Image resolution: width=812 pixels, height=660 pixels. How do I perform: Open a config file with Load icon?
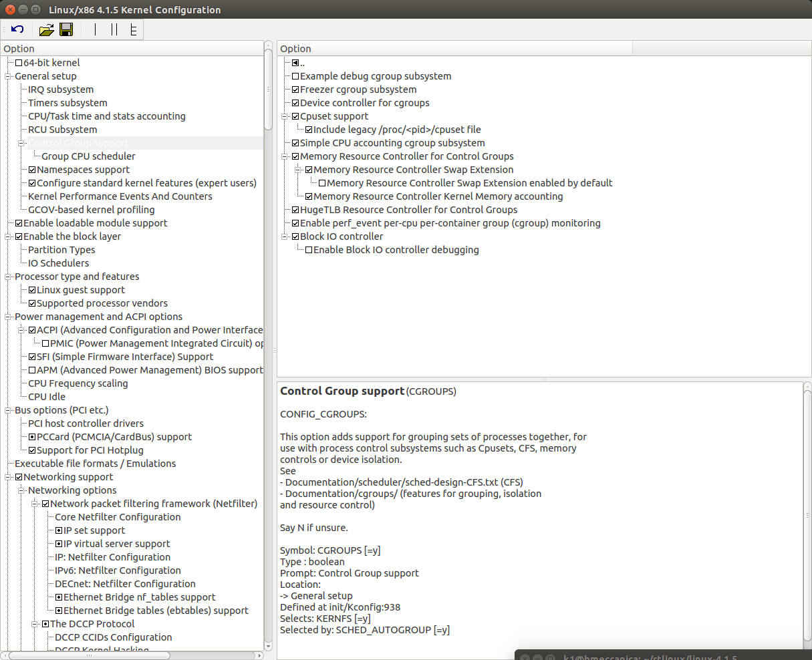tap(46, 29)
